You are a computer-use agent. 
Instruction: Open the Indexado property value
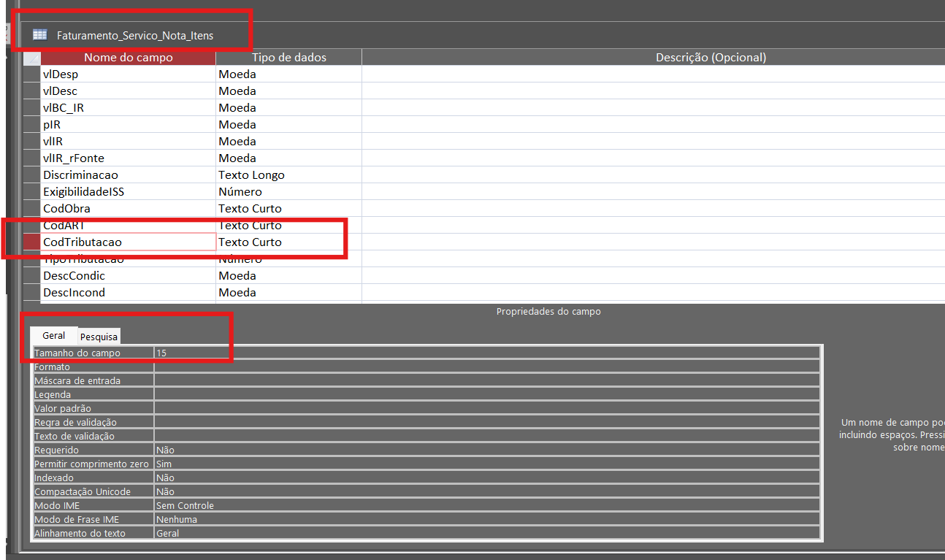point(486,477)
